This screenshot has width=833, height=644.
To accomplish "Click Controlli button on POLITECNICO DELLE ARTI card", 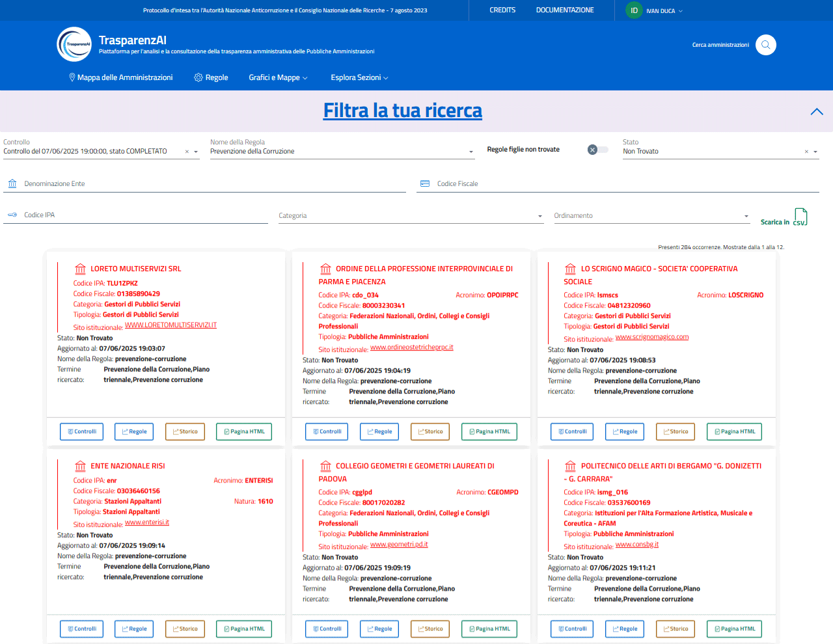I will 572,629.
